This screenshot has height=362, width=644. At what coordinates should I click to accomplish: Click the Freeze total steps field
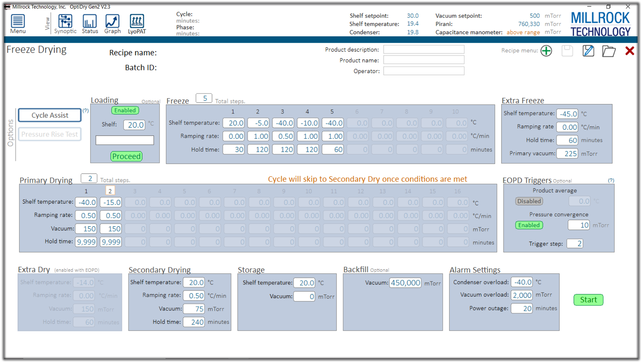pyautogui.click(x=204, y=98)
